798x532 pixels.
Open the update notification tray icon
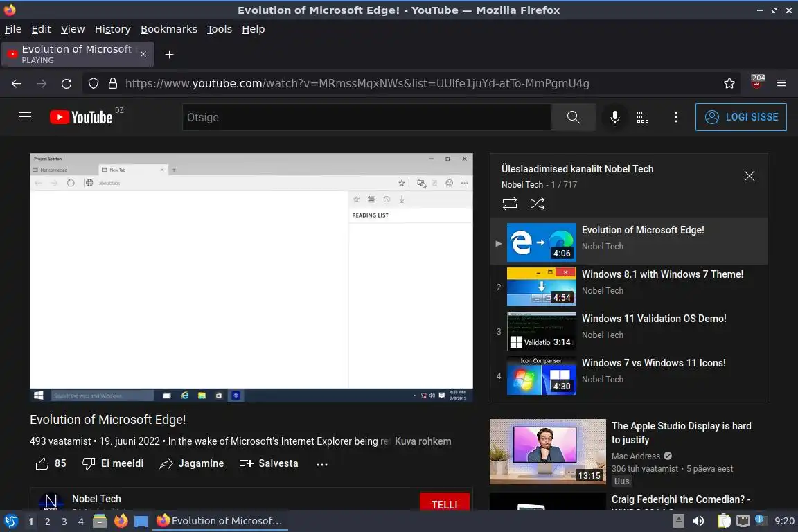coord(759,520)
